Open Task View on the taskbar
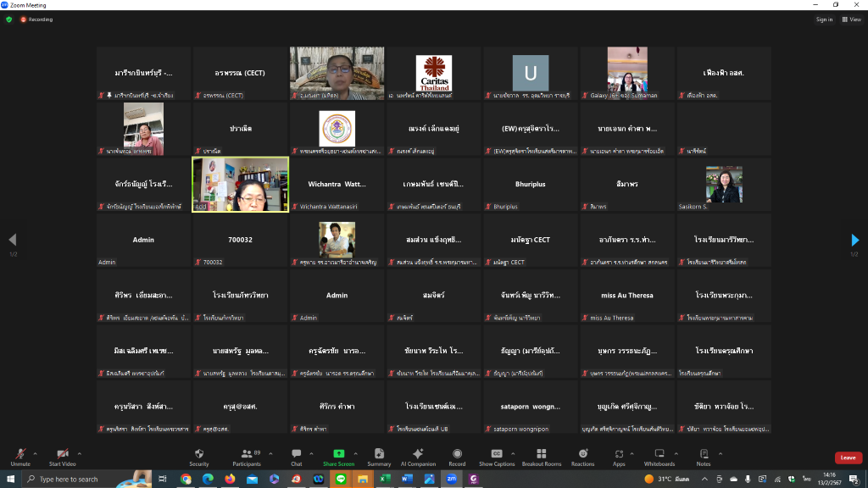 click(x=162, y=480)
